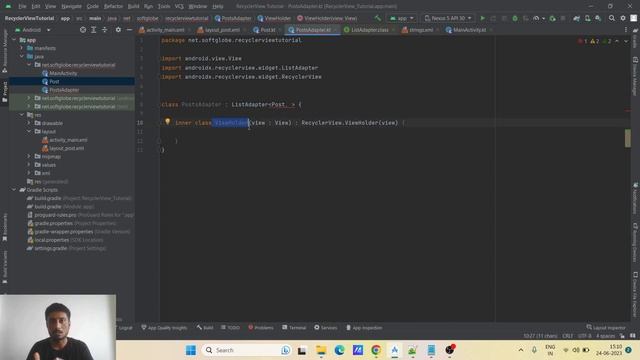Screen dimensions: 640x360
Task: Click the UTF-8 encoding status entry
Action: coord(584,336)
